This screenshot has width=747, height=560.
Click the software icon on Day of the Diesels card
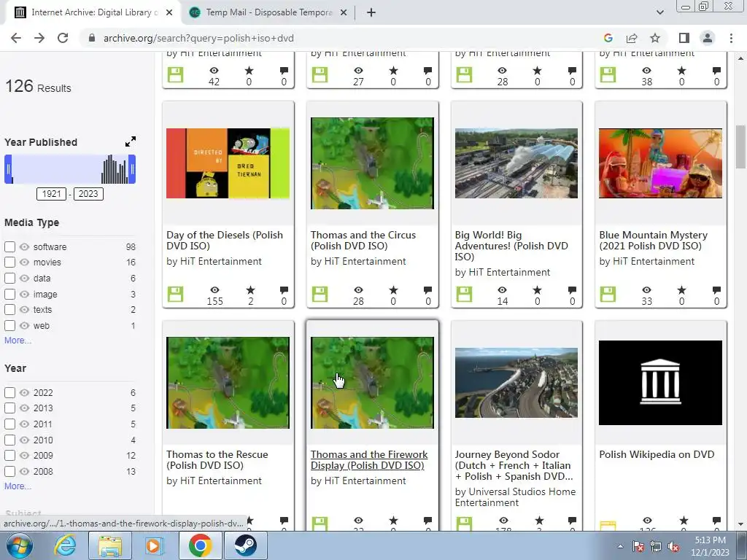[x=175, y=295]
